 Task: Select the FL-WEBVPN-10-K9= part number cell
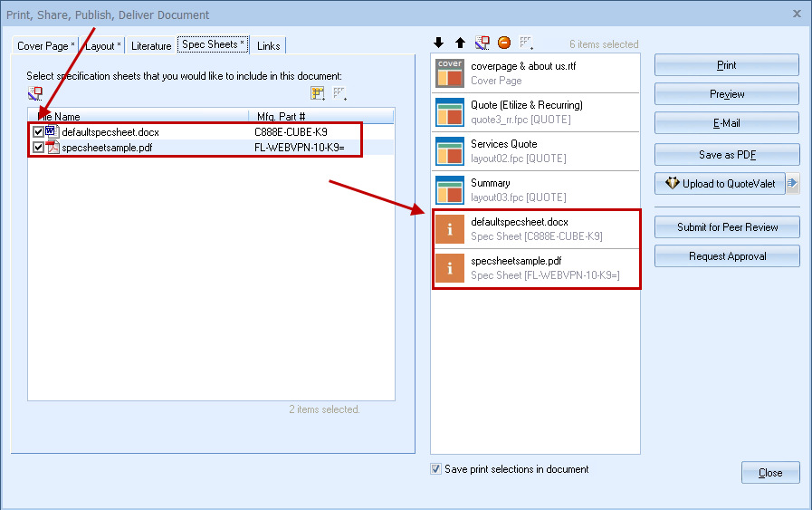[300, 148]
